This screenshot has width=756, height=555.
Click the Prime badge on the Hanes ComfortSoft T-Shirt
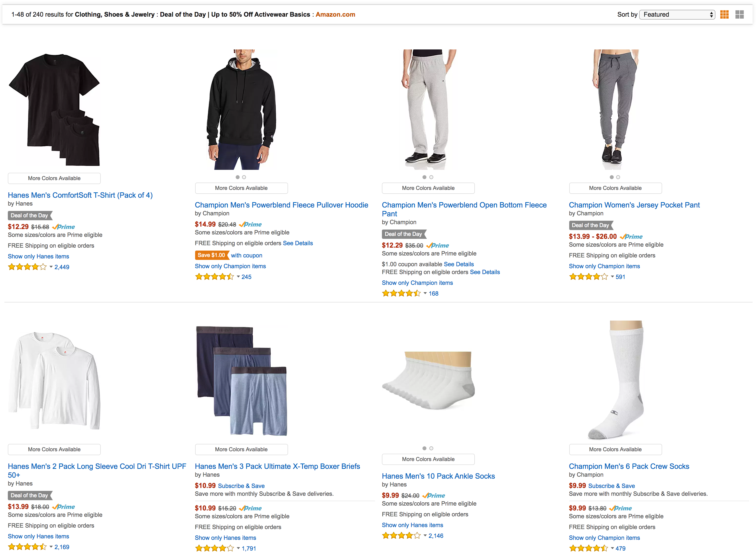tap(64, 227)
